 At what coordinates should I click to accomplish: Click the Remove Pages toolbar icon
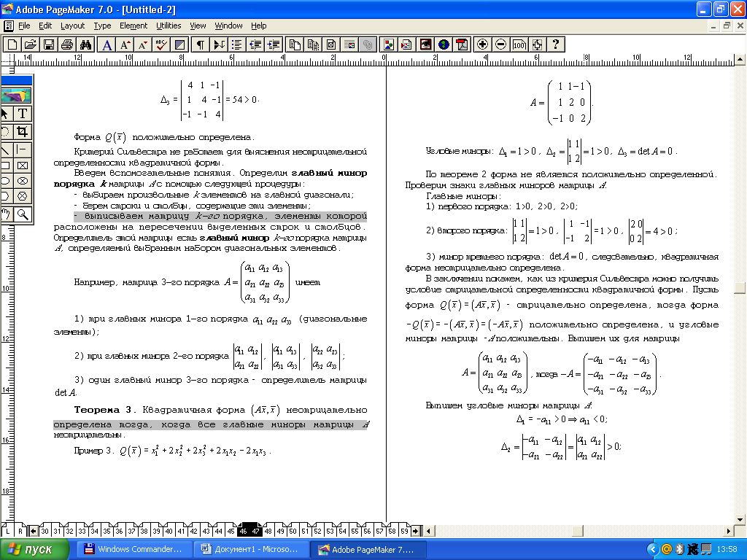pyautogui.click(x=313, y=44)
